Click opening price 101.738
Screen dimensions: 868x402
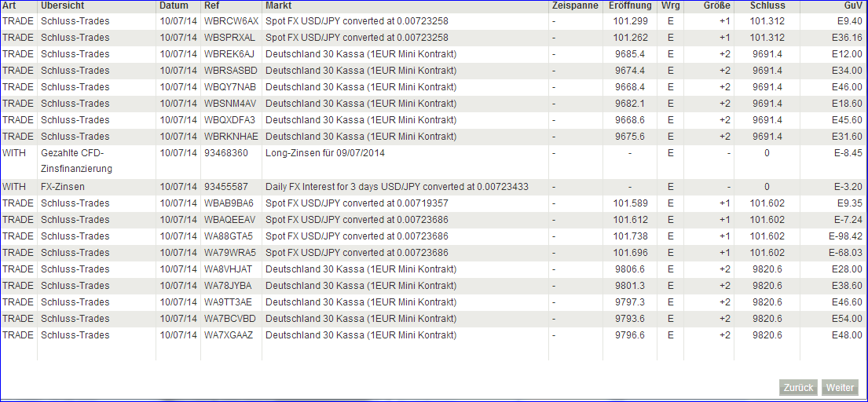[631, 236]
